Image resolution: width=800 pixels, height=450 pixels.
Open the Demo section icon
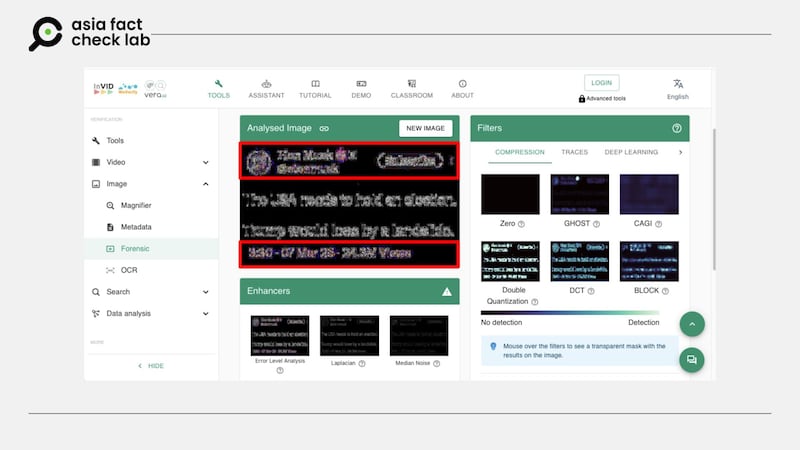tap(361, 84)
